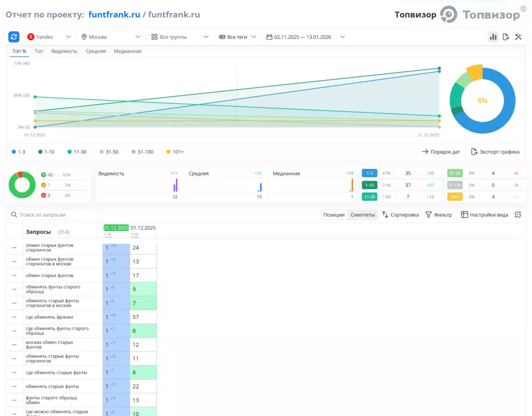532x416 pixels.
Task: Open the tools wrench icon
Action: pyautogui.click(x=518, y=37)
